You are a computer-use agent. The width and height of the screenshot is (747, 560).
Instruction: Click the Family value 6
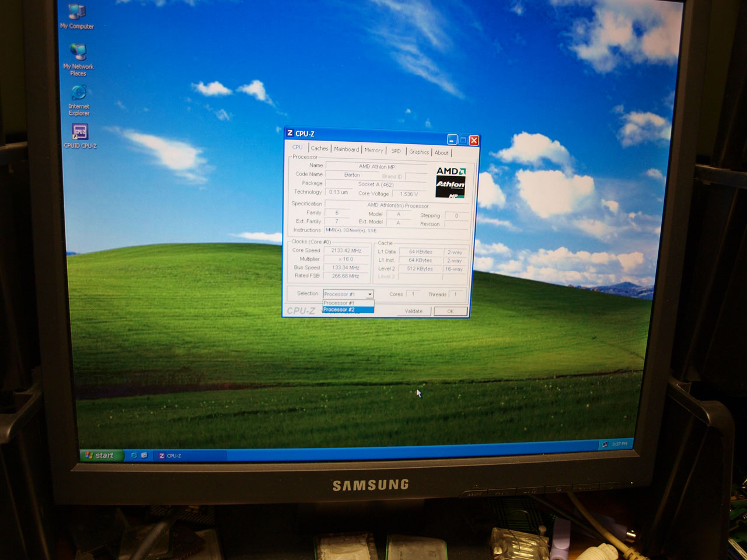click(337, 212)
